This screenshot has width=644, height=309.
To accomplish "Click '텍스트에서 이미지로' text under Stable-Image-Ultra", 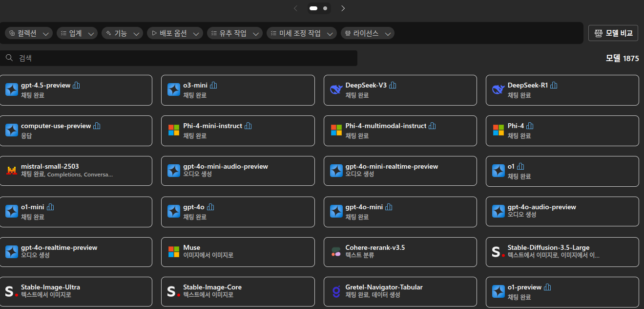I will click(x=46, y=295).
